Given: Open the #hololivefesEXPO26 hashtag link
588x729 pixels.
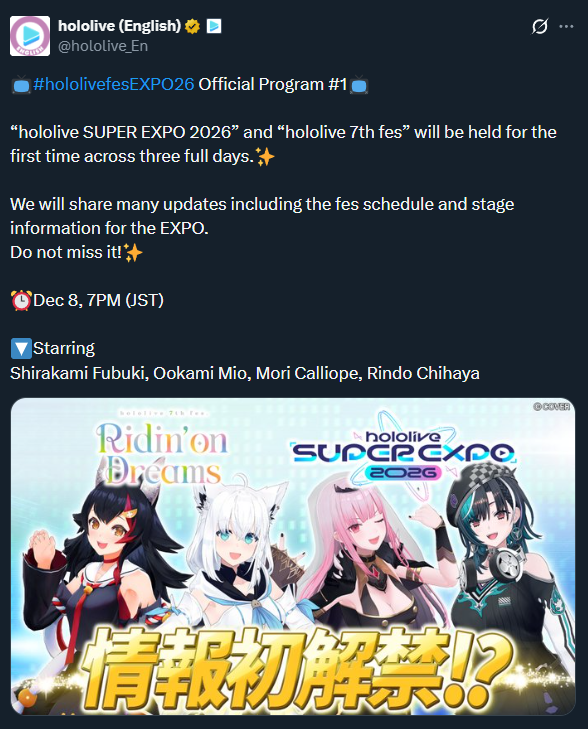Looking at the screenshot, I should click(114, 84).
